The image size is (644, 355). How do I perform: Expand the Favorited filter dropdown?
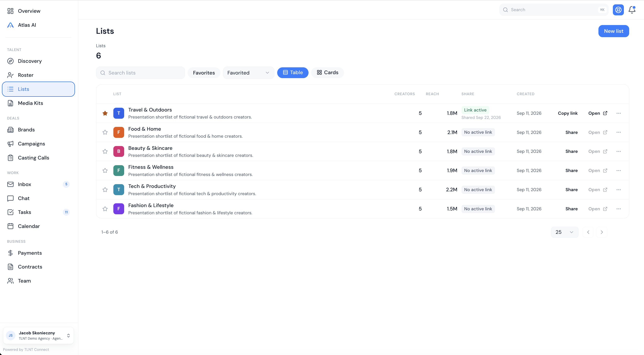[248, 73]
